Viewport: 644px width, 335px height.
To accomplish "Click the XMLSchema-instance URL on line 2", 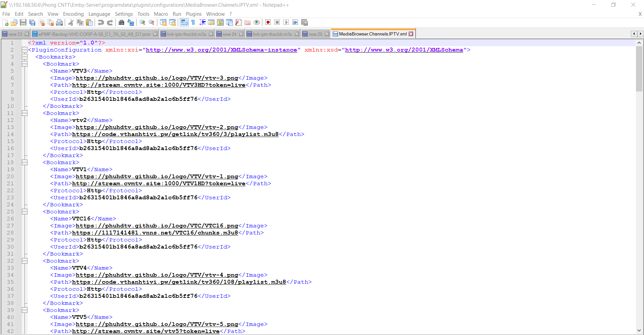I will 221,50.
